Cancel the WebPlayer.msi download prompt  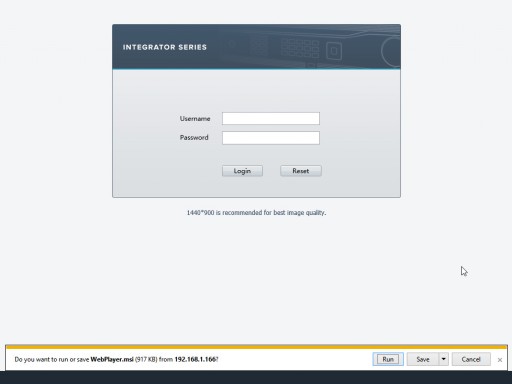471,359
